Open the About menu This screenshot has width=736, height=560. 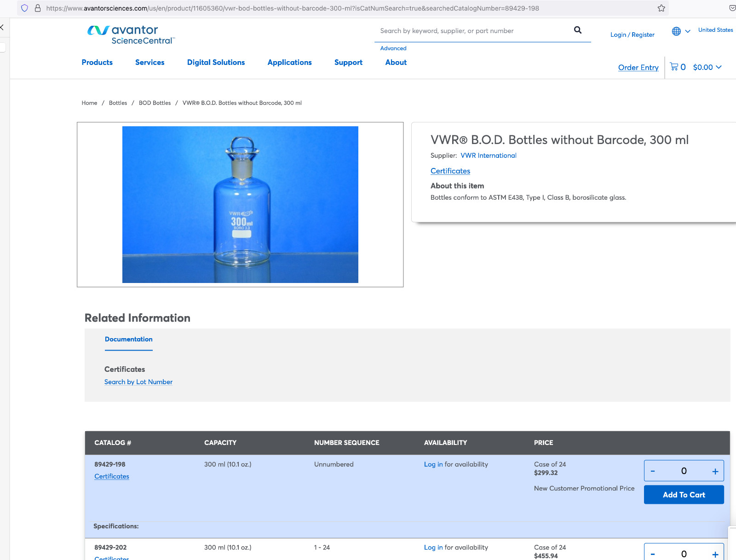click(396, 63)
